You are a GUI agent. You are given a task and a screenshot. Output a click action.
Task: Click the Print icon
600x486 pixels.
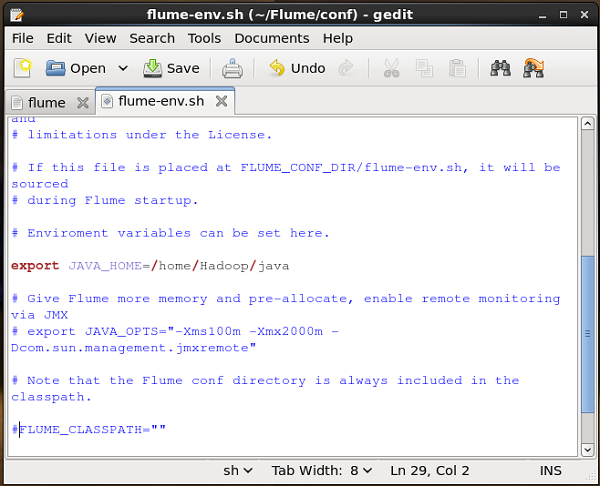(232, 68)
